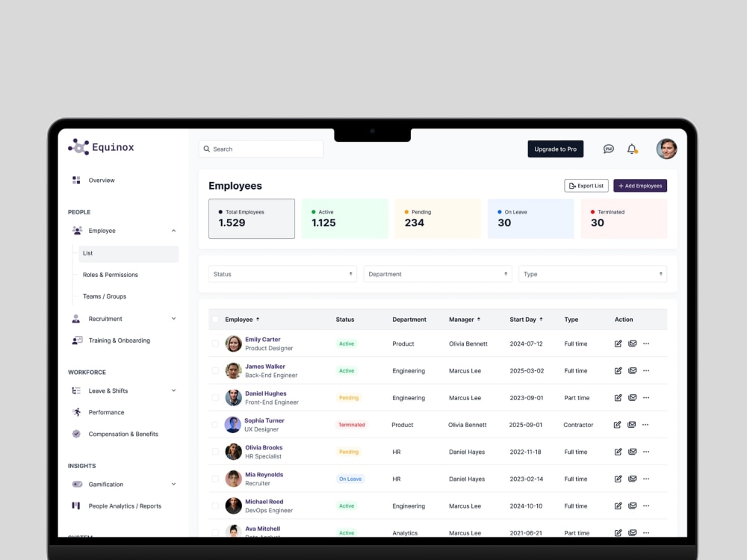Click the Performance runner icon
Viewport: 747px width, 560px height.
pos(77,412)
